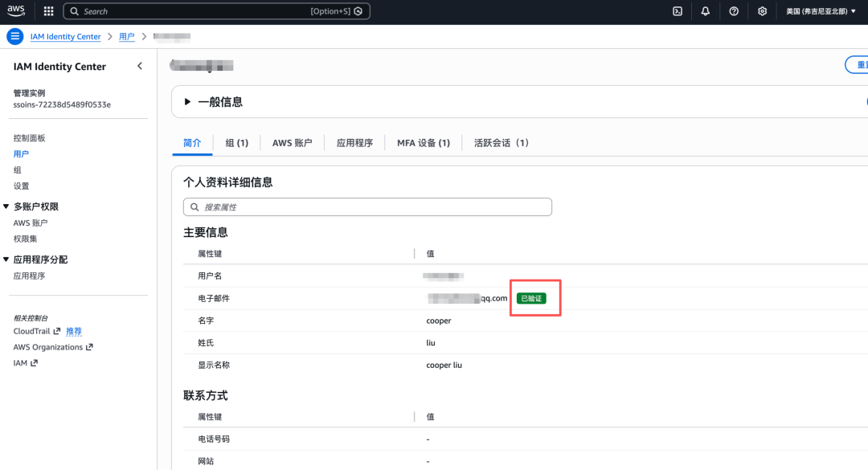Open the settings gear icon
868x470 pixels.
(x=762, y=11)
